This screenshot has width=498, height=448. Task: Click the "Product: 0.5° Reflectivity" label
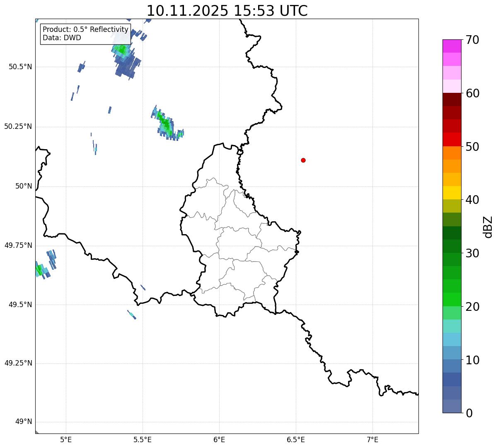85,30
